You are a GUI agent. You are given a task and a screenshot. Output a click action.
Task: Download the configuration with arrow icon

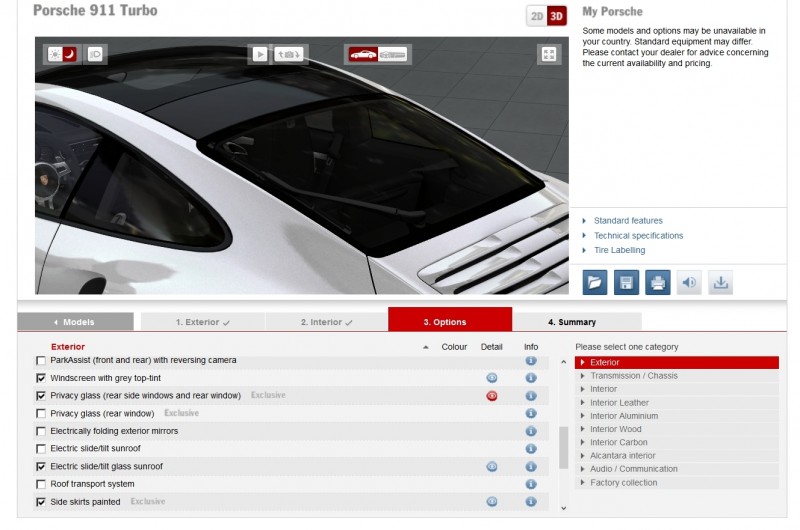tap(720, 282)
